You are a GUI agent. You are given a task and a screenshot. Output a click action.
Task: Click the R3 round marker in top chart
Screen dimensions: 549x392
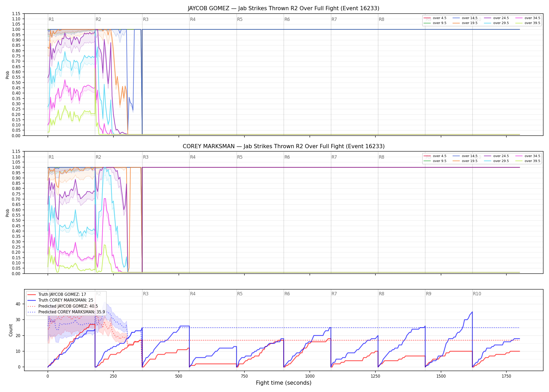pyautogui.click(x=146, y=19)
